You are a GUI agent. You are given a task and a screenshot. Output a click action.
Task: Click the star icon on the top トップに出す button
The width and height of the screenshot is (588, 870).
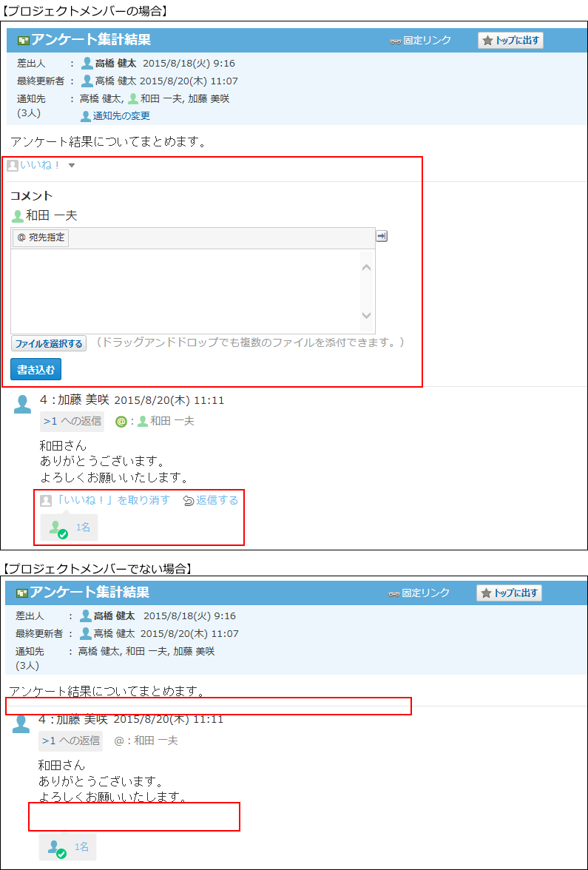pyautogui.click(x=487, y=41)
